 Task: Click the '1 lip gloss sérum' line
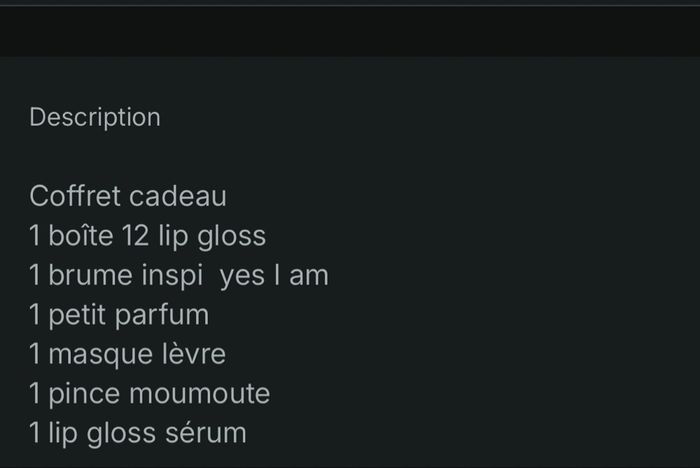(138, 433)
